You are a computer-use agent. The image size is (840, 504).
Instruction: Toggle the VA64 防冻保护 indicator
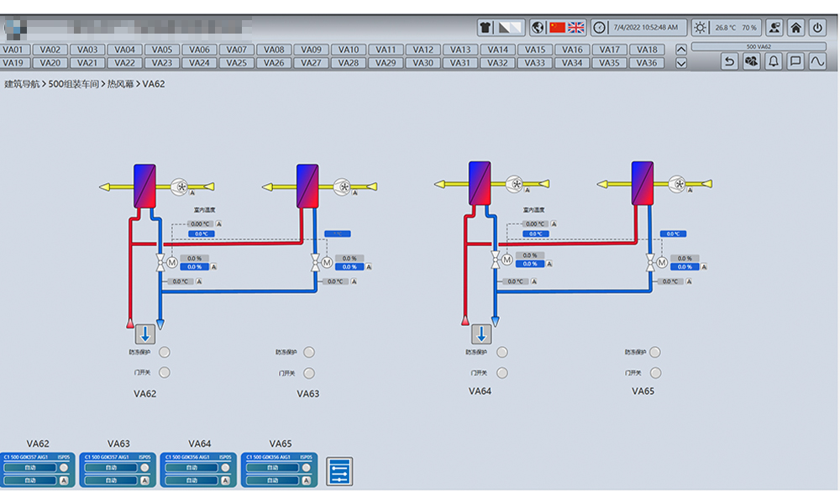pyautogui.click(x=502, y=353)
